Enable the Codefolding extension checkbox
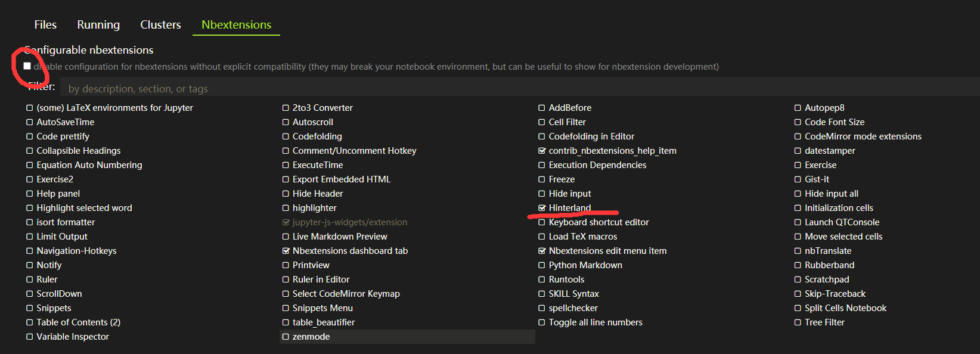This screenshot has width=980, height=354. [x=286, y=136]
